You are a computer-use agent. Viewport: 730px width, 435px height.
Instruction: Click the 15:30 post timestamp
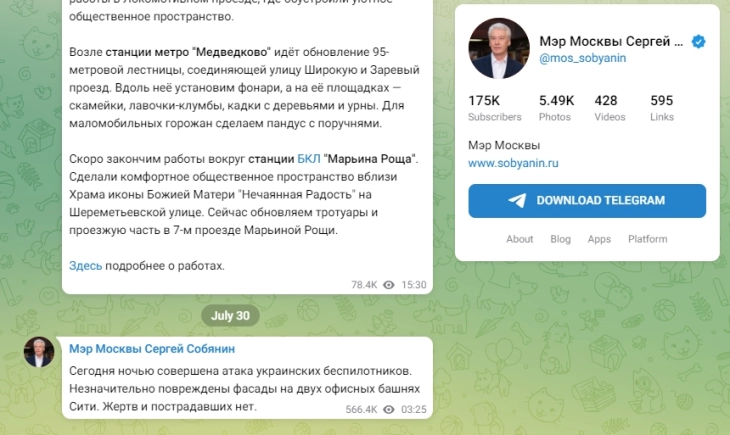[414, 285]
